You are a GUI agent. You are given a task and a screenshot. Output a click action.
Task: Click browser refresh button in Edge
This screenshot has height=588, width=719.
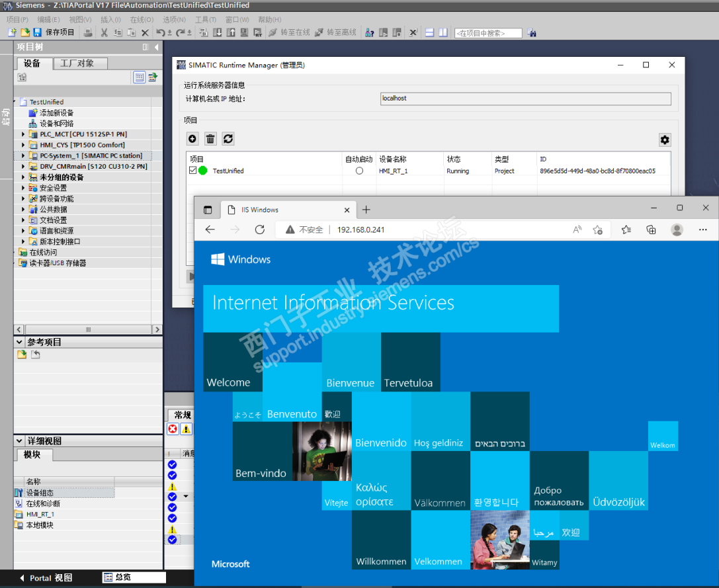[x=260, y=230]
